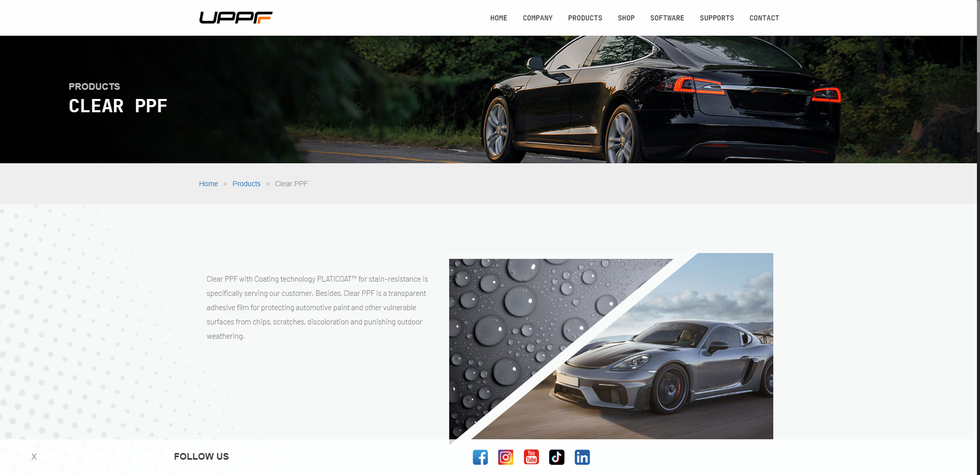Select the Clear PPF breadcrumb text
This screenshot has width=980, height=475.
pyautogui.click(x=291, y=184)
